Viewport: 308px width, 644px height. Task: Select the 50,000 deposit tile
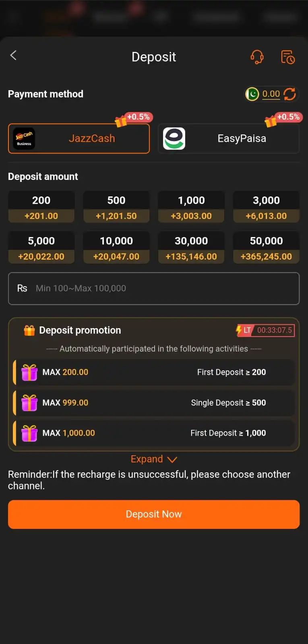click(266, 247)
